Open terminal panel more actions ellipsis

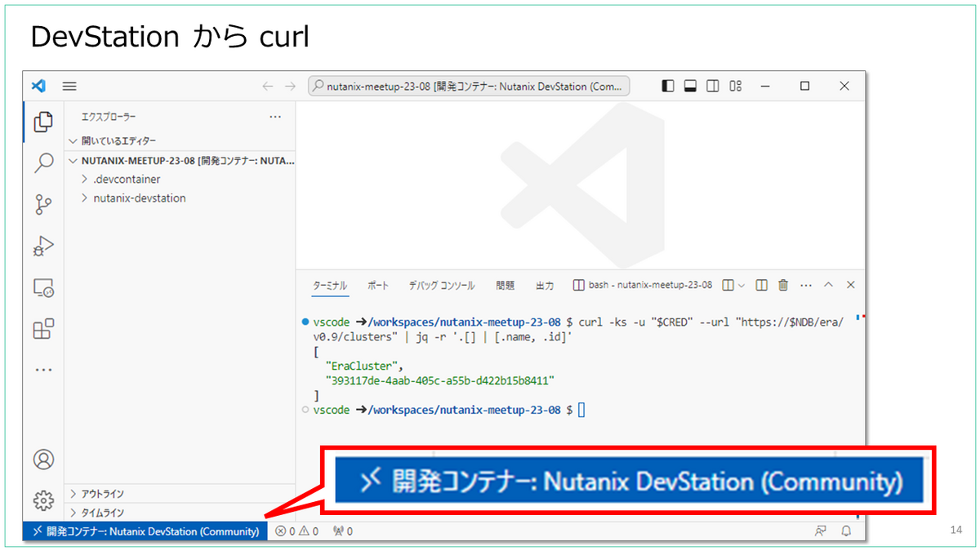[806, 286]
